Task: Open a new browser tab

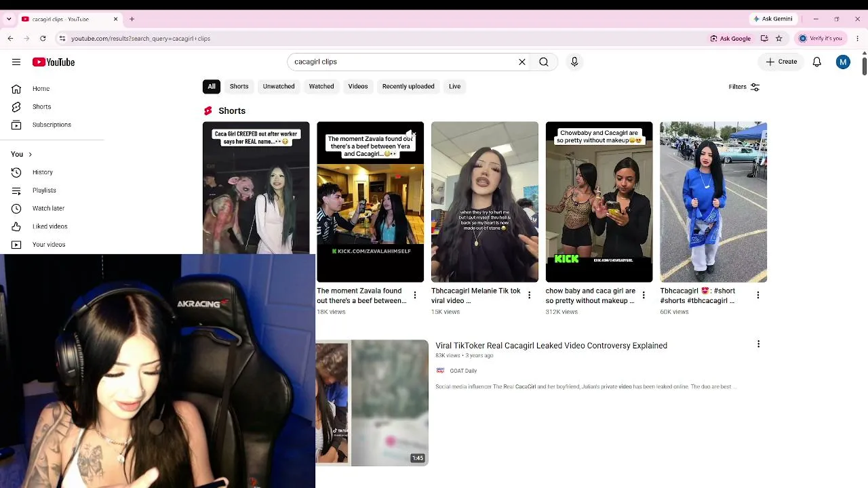Action: pos(132,19)
